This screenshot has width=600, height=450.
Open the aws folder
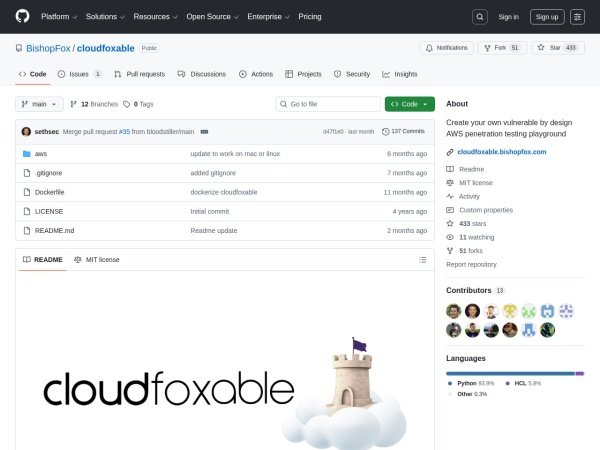pyautogui.click(x=41, y=154)
